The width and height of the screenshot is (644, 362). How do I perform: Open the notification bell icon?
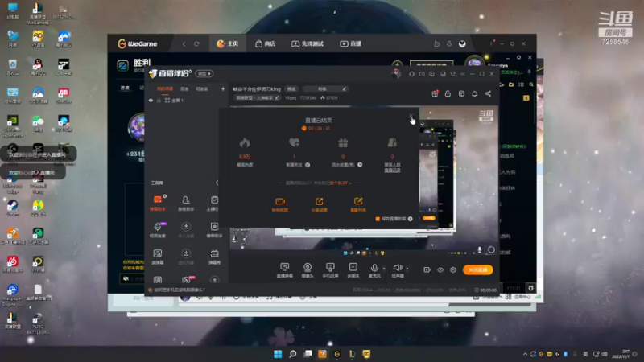474,93
